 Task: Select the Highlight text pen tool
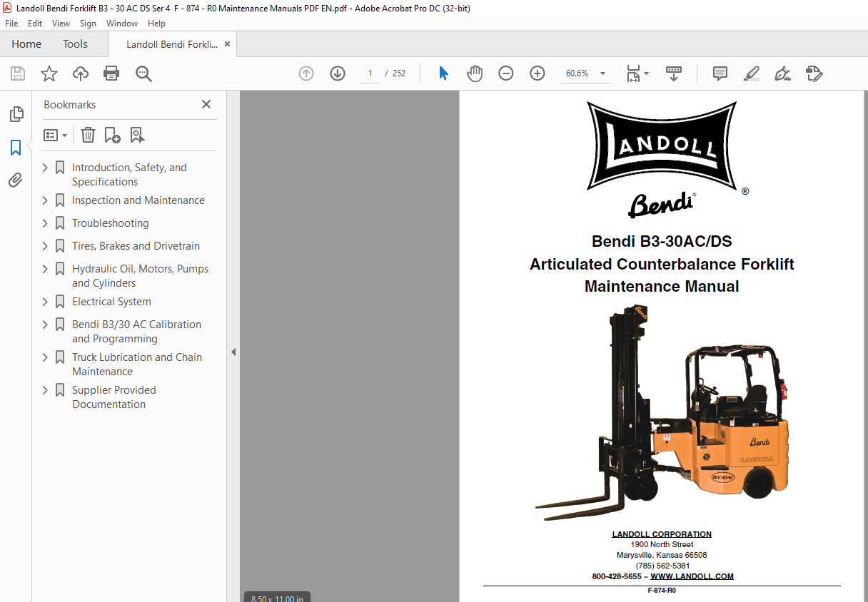[751, 73]
